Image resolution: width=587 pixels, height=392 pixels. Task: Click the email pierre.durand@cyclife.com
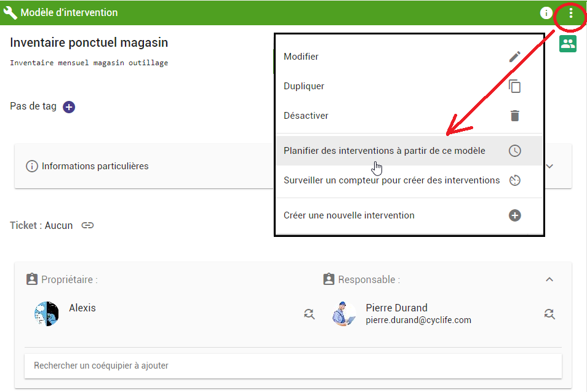pyautogui.click(x=418, y=320)
